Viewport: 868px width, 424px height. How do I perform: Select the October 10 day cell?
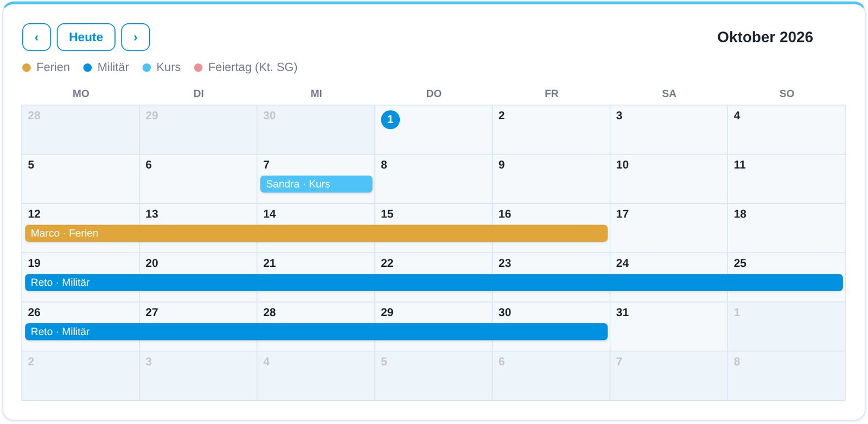click(669, 179)
